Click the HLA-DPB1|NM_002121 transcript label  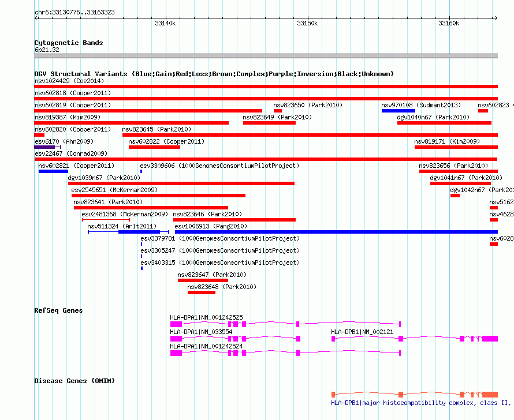pos(362,332)
